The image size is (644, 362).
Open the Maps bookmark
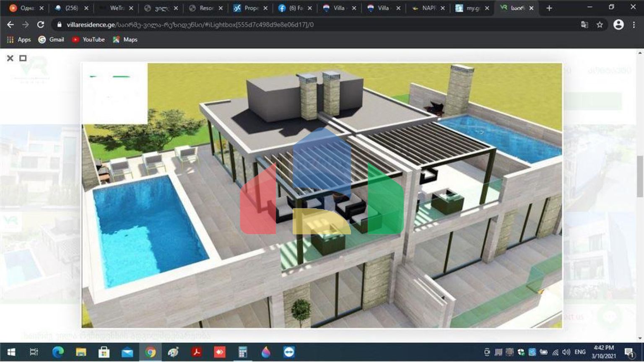click(x=125, y=39)
